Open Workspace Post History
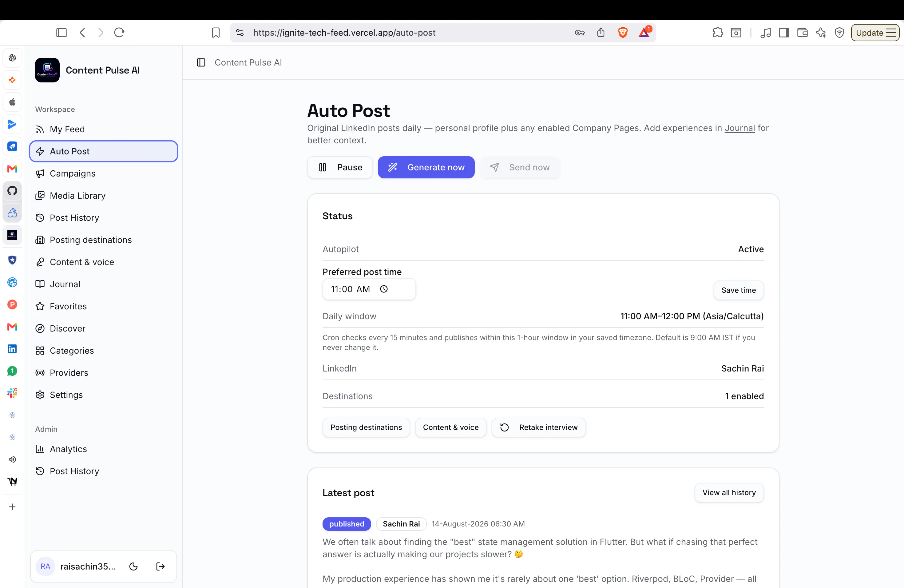 103,218
